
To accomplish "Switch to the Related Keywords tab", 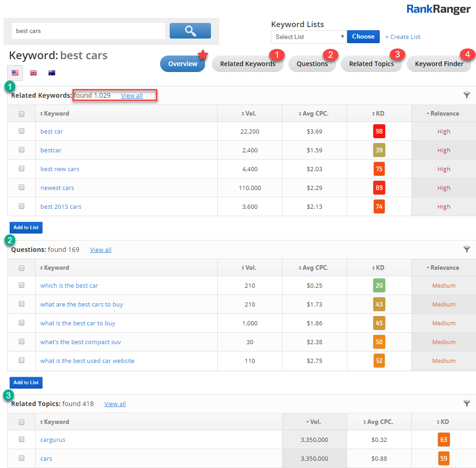I will click(x=248, y=64).
